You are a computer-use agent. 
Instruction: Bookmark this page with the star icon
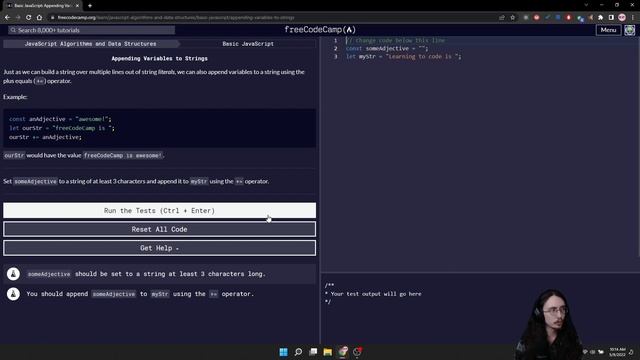click(x=513, y=18)
